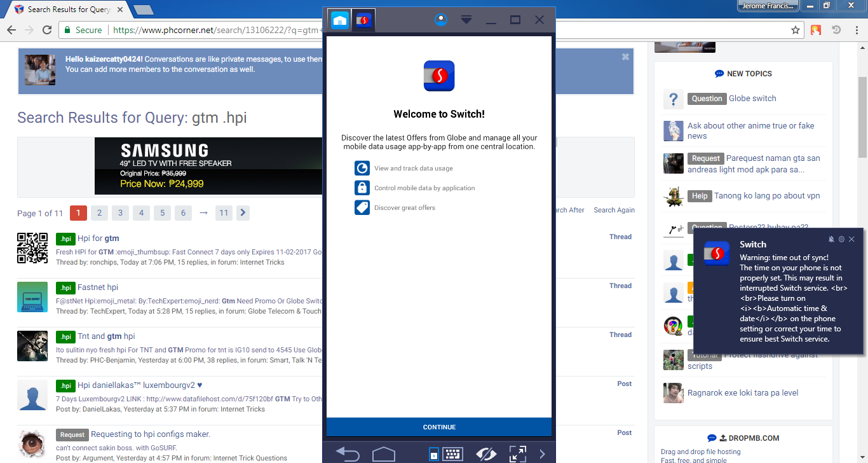This screenshot has width=868, height=463.
Task: Click the Samsung LED TV advertisement banner
Action: 208,166
